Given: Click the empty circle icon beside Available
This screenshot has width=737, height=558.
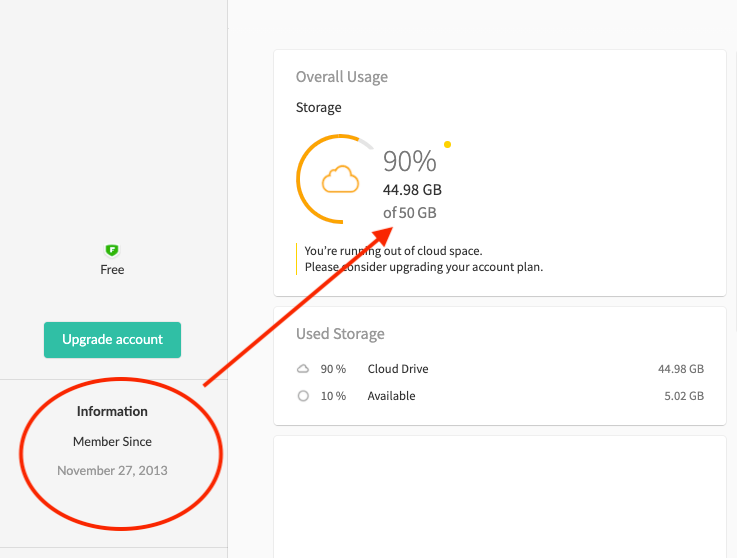Looking at the screenshot, I should coord(303,396).
